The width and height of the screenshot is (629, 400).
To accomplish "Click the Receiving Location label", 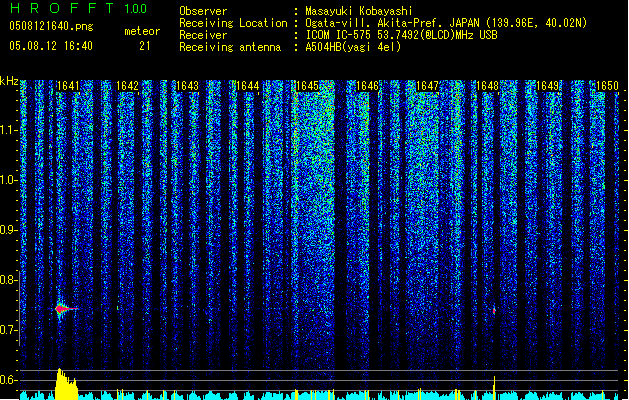I will (233, 23).
